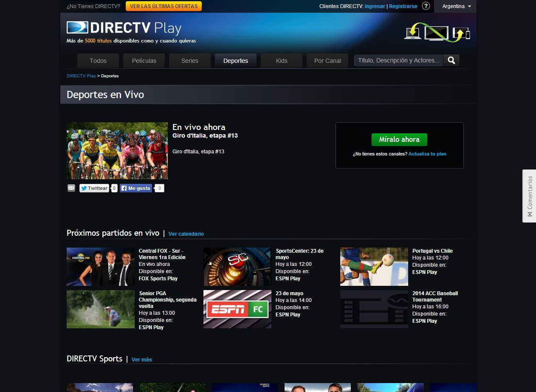Open the Series tab

click(190, 61)
